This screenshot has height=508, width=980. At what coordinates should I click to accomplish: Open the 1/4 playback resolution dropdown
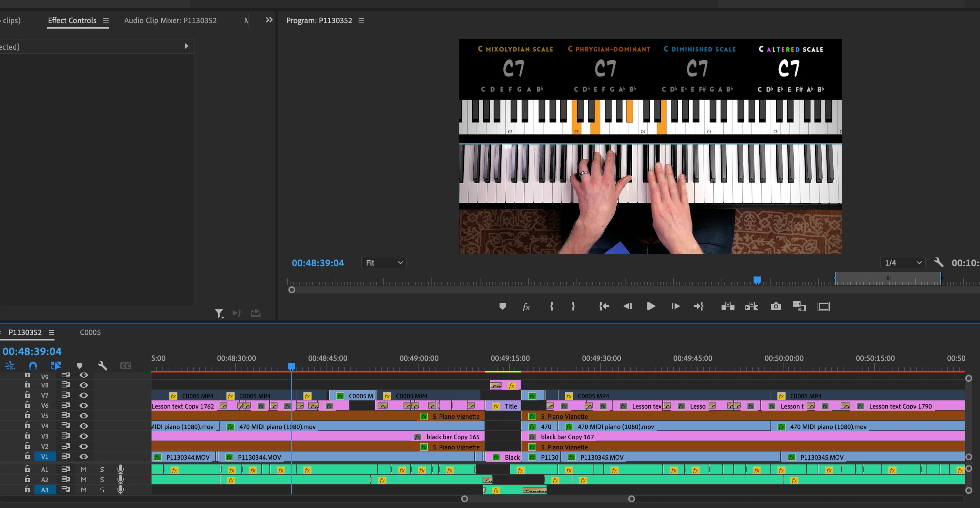click(902, 263)
